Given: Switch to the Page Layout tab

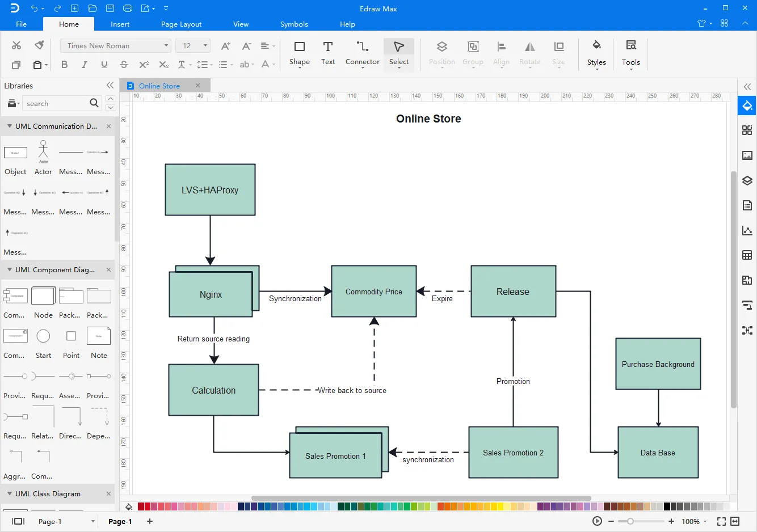Looking at the screenshot, I should tap(182, 24).
